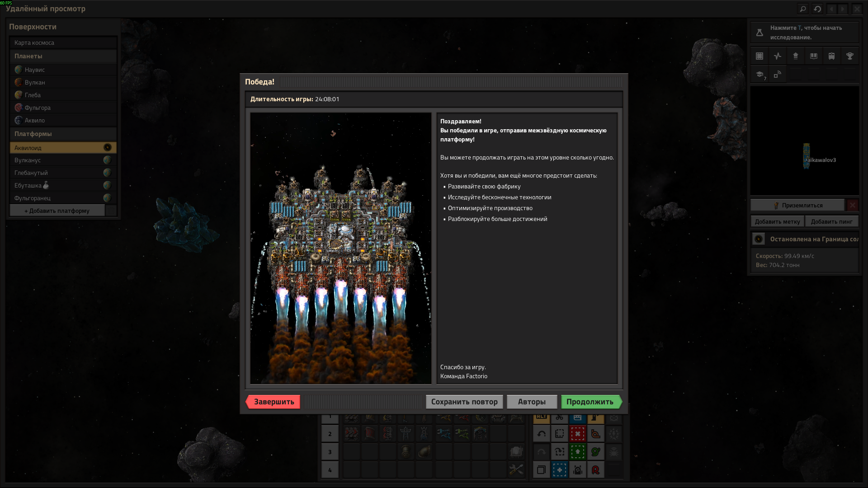Select planet Вулкан in the list
This screenshot has width=868, height=488.
(x=63, y=82)
